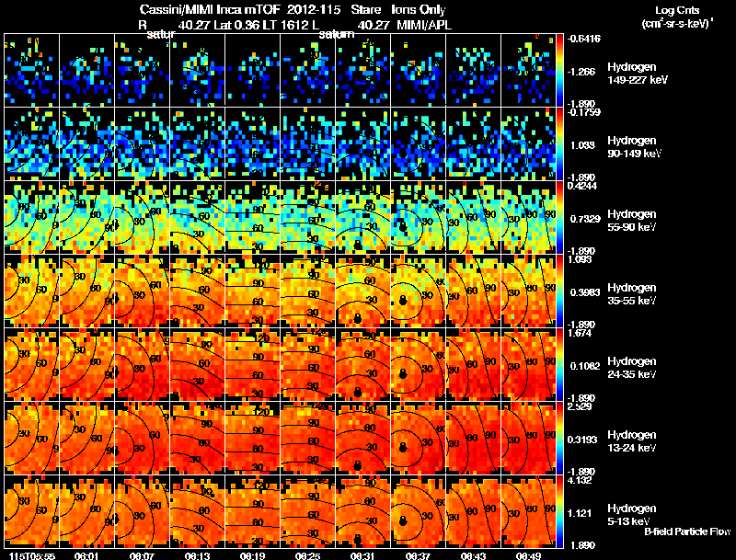Click the Hydrogen 149-227 keV color bar
Viewport: 736px width, 560px height.
[x=559, y=71]
